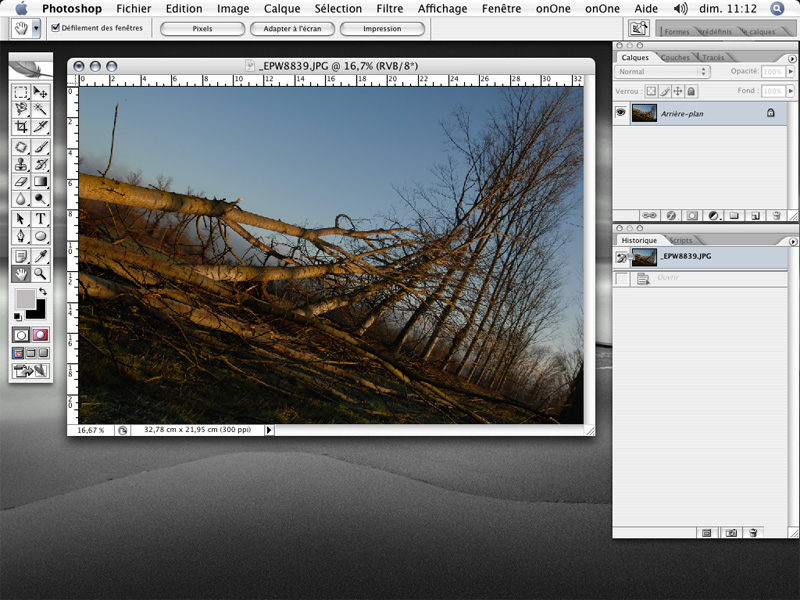This screenshot has width=800, height=600.
Task: Add a layer style in Calques panel
Action: tap(671, 216)
